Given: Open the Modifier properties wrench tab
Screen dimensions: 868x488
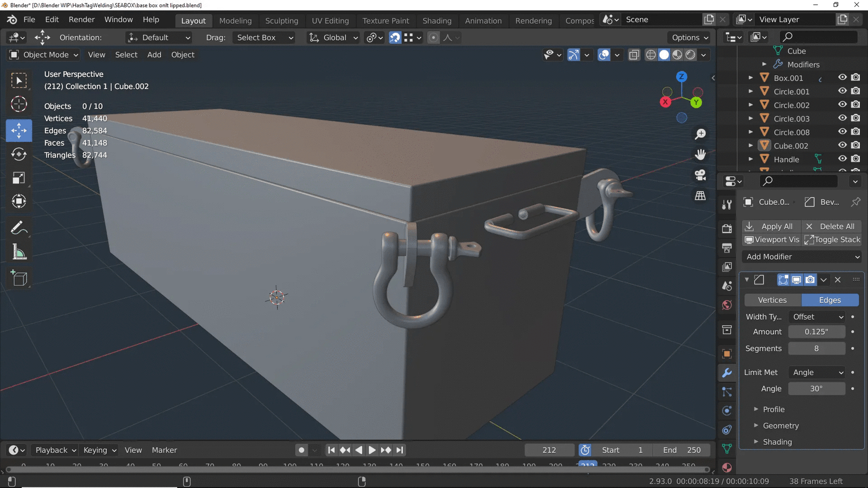Looking at the screenshot, I should pos(727,373).
